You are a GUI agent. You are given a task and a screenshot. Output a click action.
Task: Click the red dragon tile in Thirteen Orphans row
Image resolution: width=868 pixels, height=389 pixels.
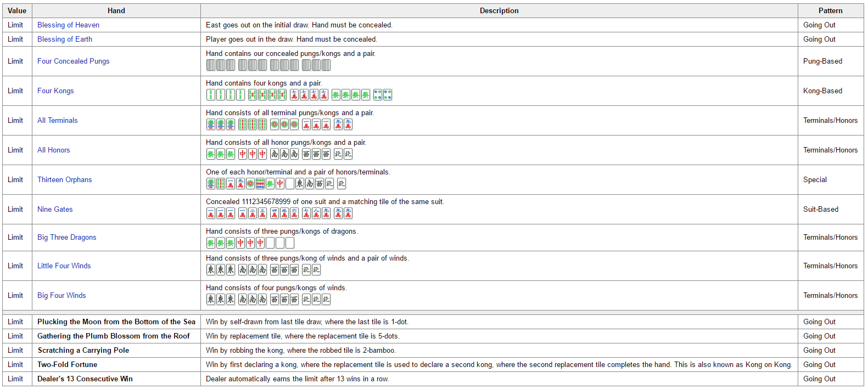(280, 184)
